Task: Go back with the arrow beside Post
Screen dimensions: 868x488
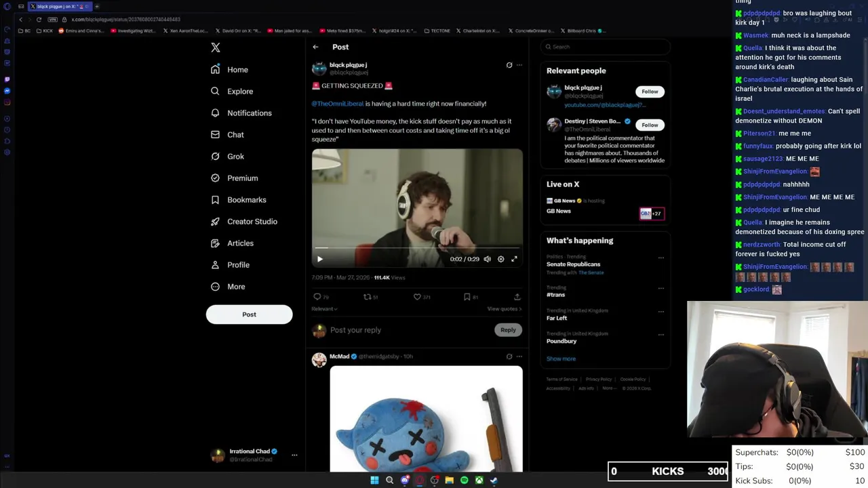Action: 315,47
